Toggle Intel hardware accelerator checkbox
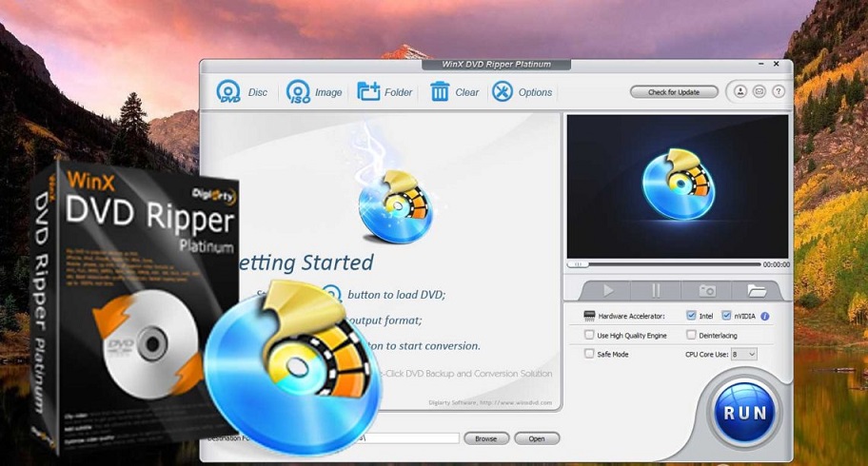This screenshot has height=466, width=868. point(691,316)
